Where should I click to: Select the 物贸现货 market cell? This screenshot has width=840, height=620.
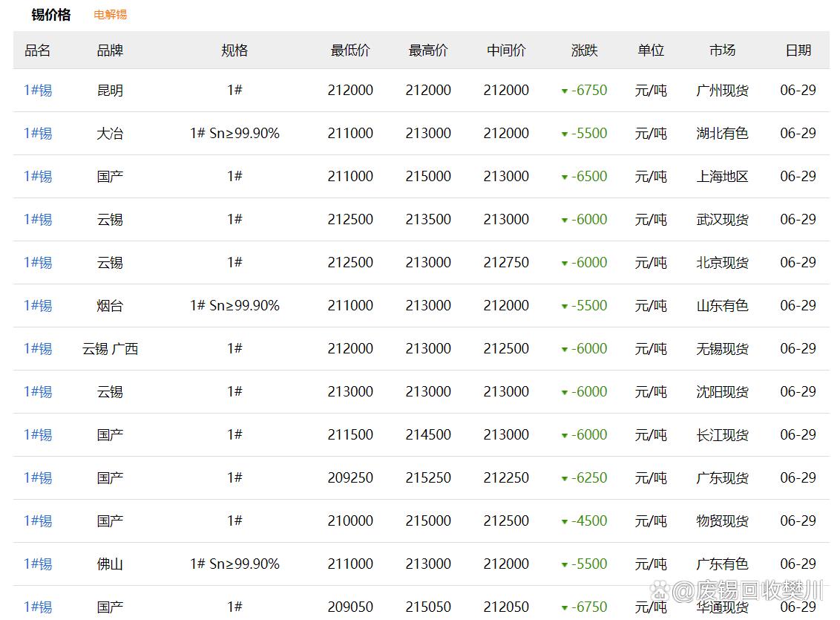point(722,521)
